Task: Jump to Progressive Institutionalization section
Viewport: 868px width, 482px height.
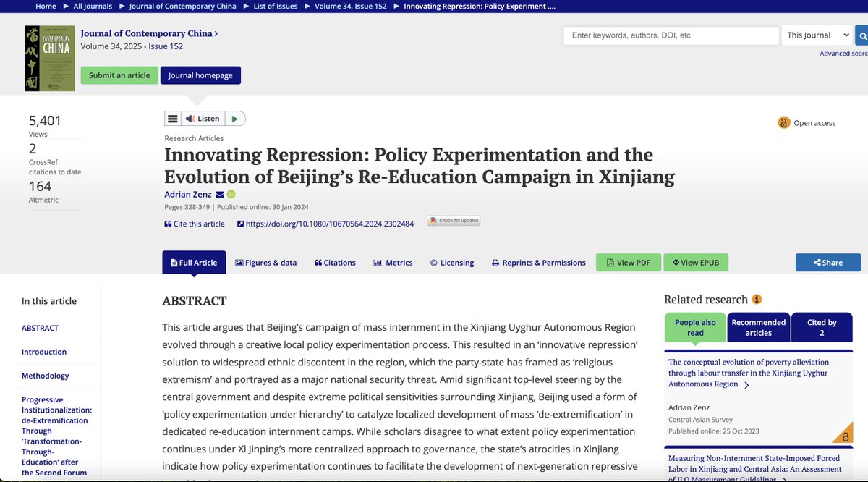Action: [x=56, y=436]
